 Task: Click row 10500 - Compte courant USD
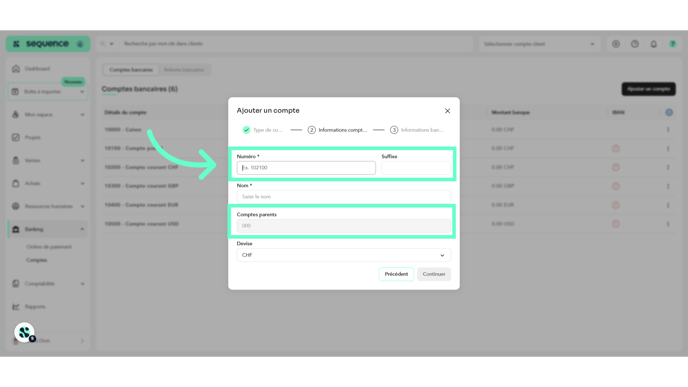tap(141, 224)
